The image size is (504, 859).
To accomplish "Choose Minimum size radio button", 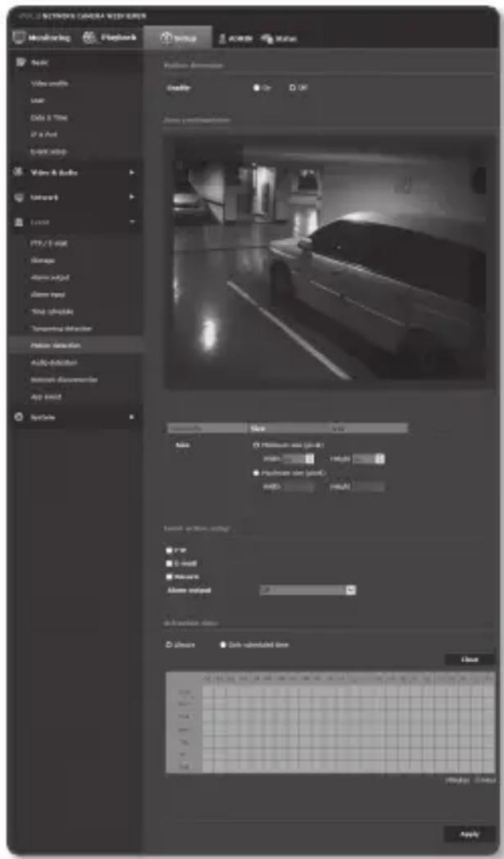I will (x=256, y=445).
